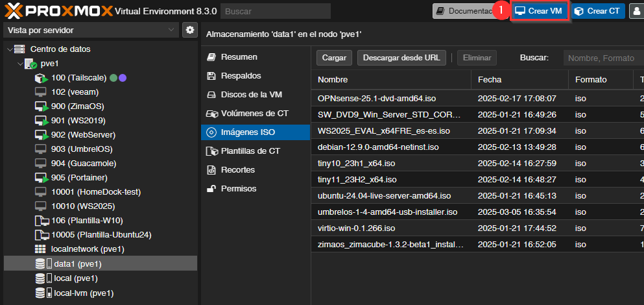Open Discos de la VM section

coord(255,95)
